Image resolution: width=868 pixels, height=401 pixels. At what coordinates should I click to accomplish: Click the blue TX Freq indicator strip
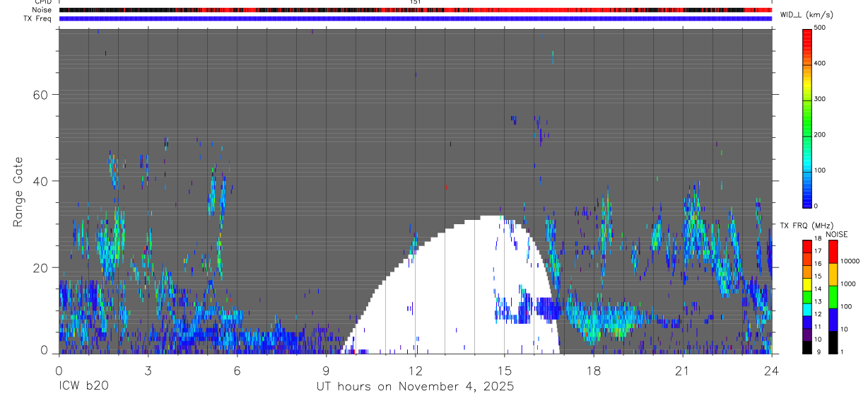pyautogui.click(x=416, y=18)
